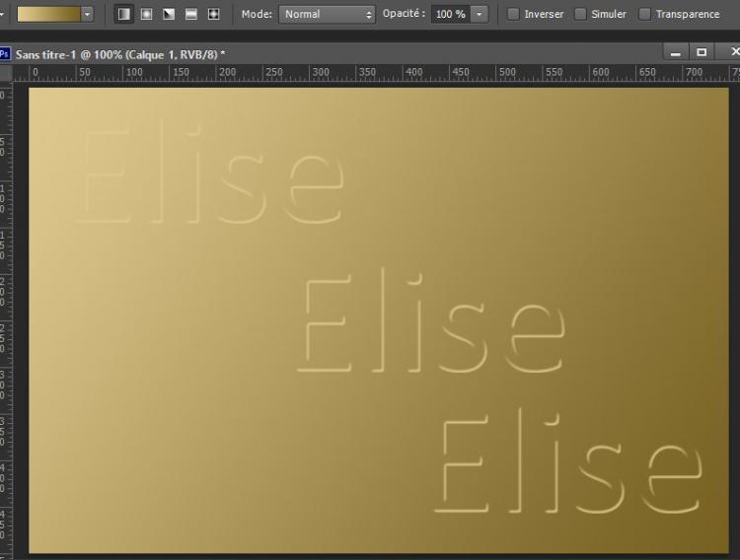Expand the Opacité slider arrow
Viewport: 740px width, 560px height.
[480, 14]
